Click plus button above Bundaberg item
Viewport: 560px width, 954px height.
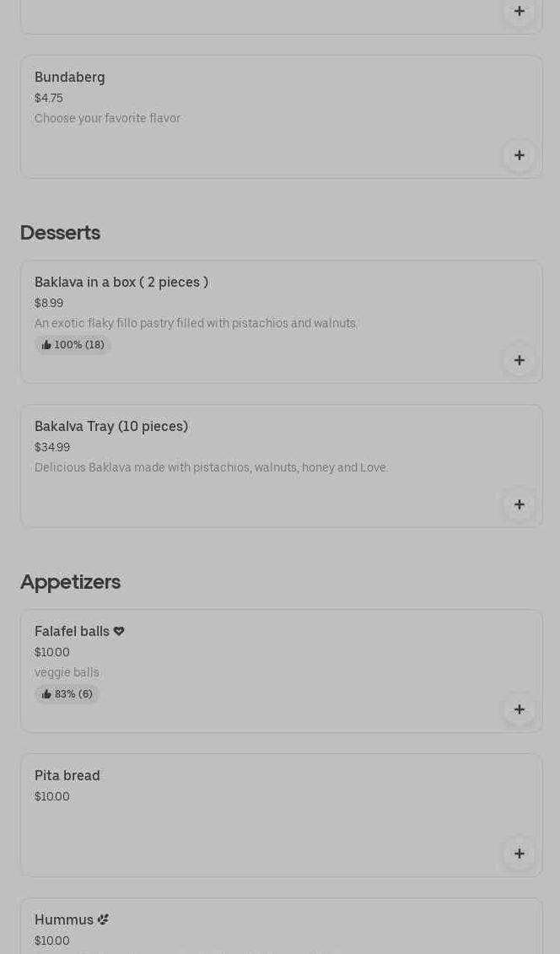[x=519, y=12]
